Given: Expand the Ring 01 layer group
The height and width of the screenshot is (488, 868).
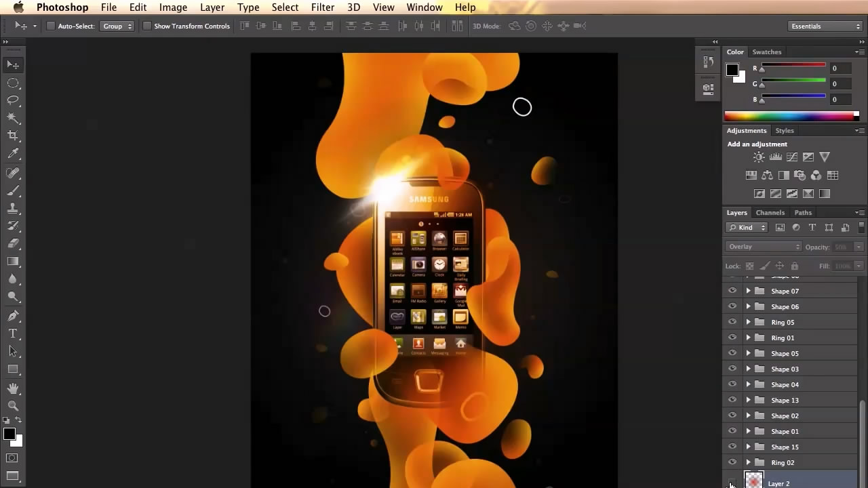Looking at the screenshot, I should click(748, 338).
